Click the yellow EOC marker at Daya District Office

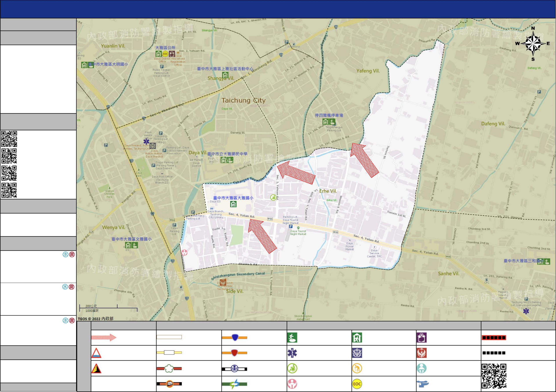point(165,54)
